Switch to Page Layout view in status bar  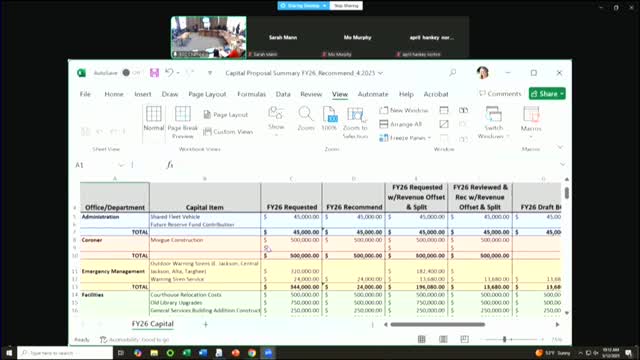(x=443, y=339)
